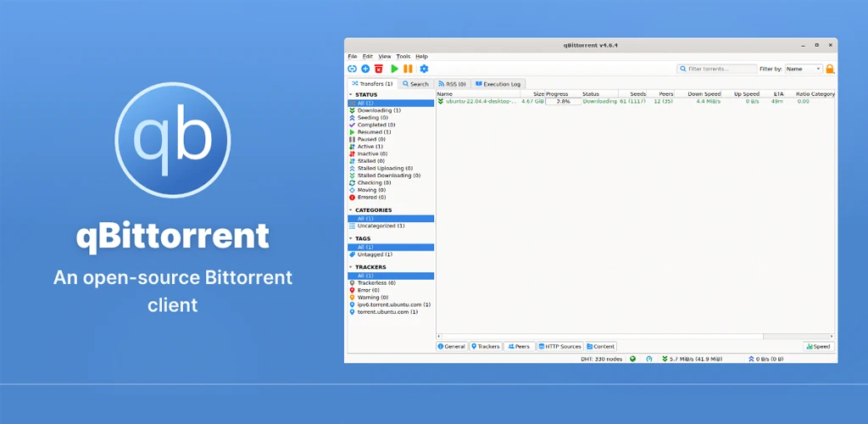Open the HTTP Sources details tab
Viewport: 868px width, 424px height.
559,347
